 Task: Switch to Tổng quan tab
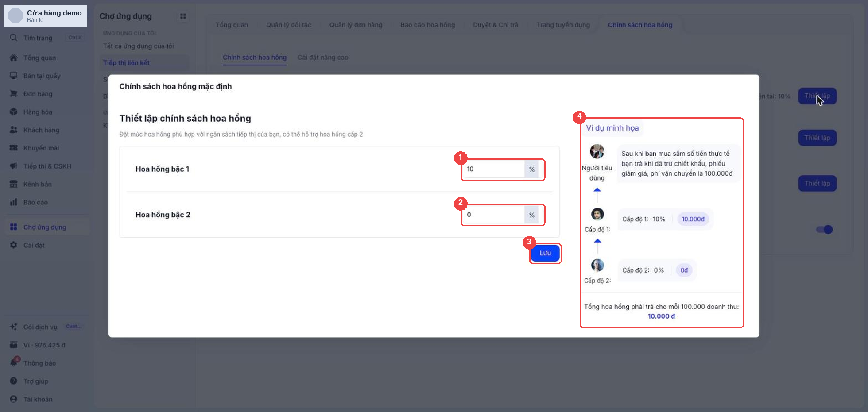pos(232,25)
